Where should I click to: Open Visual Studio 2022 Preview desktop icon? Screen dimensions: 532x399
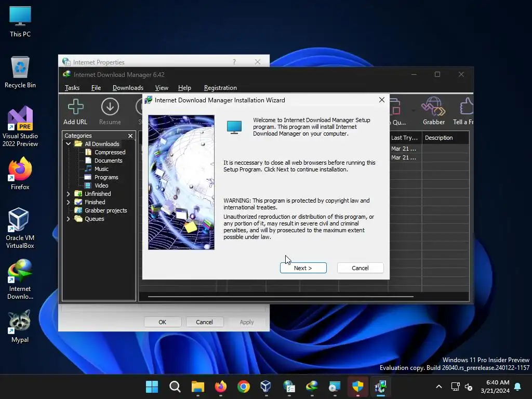pos(20,127)
